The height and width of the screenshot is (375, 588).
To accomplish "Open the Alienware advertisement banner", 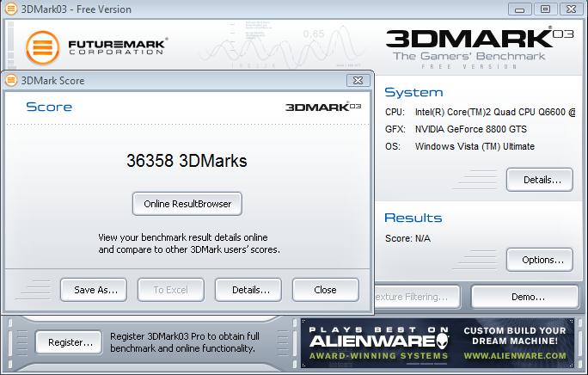I will (438, 343).
